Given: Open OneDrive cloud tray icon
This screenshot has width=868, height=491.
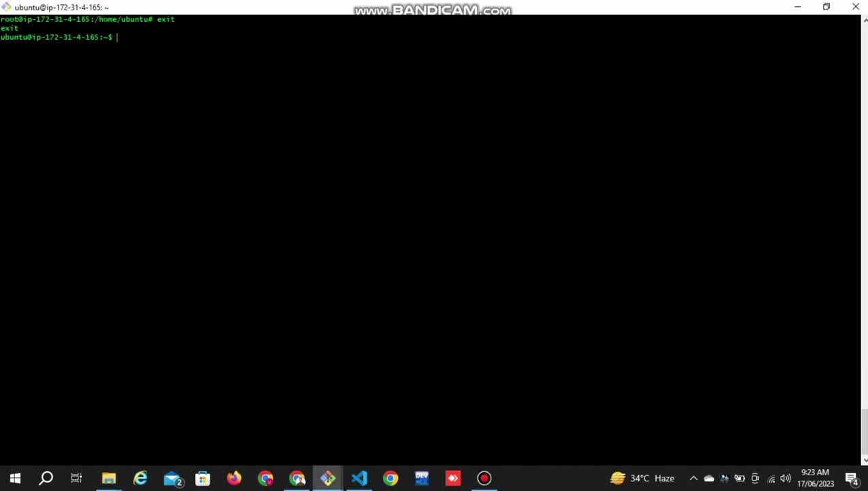Looking at the screenshot, I should pyautogui.click(x=709, y=478).
